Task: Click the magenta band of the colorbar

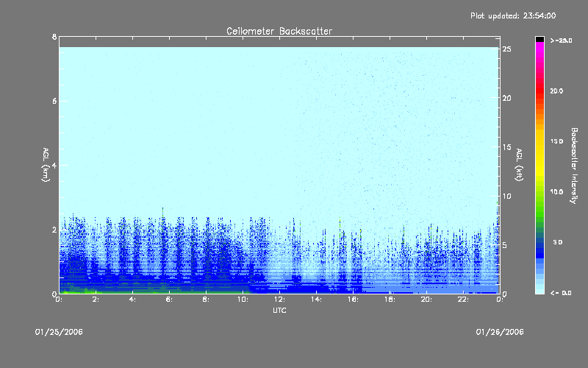Action: [x=539, y=49]
